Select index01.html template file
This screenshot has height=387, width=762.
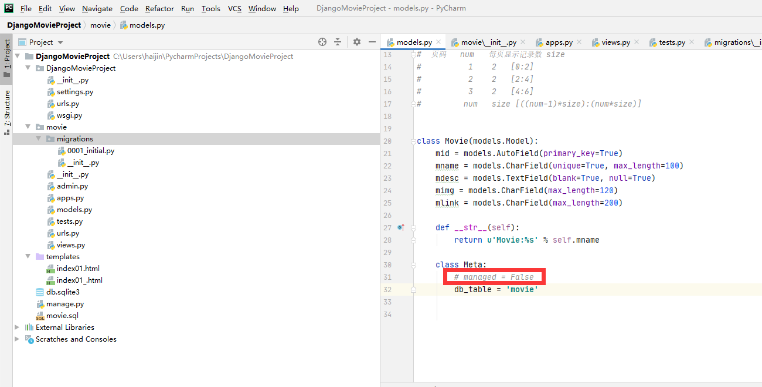tap(73, 268)
